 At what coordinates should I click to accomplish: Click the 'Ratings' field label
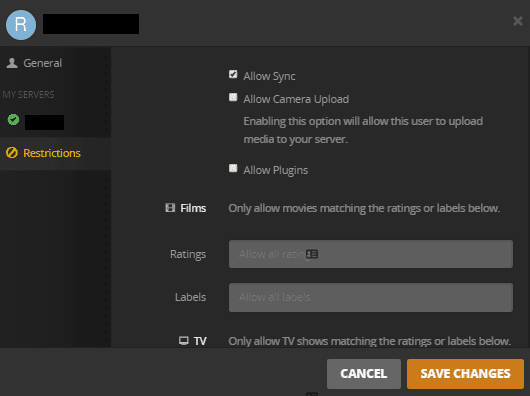[188, 254]
